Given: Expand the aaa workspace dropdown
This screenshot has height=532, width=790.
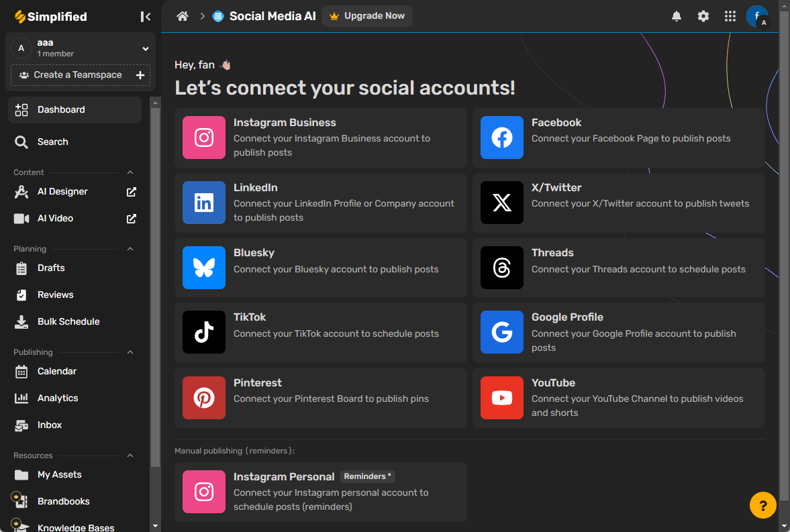Looking at the screenshot, I should click(x=146, y=49).
